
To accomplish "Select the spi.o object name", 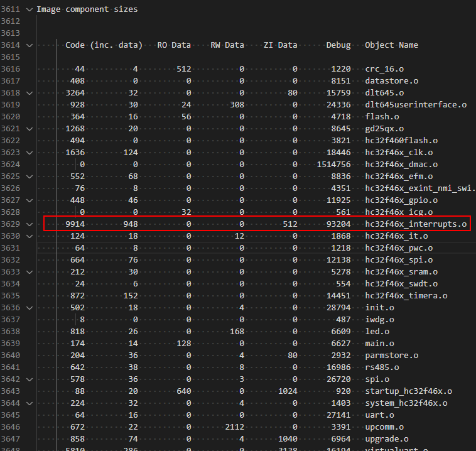I will (x=377, y=379).
